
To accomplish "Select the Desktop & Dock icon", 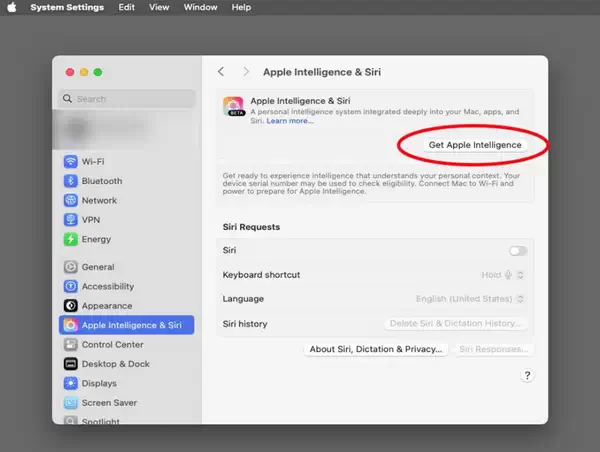I will [70, 364].
